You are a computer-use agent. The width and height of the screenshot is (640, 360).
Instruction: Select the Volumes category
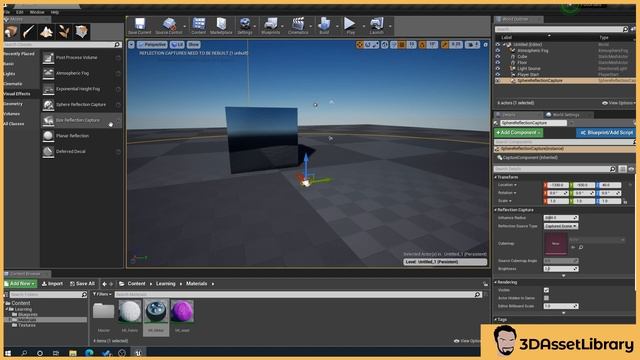coord(12,114)
